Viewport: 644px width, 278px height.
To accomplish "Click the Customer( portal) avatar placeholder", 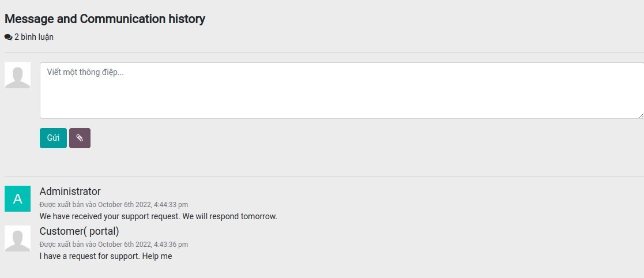I will [x=17, y=238].
